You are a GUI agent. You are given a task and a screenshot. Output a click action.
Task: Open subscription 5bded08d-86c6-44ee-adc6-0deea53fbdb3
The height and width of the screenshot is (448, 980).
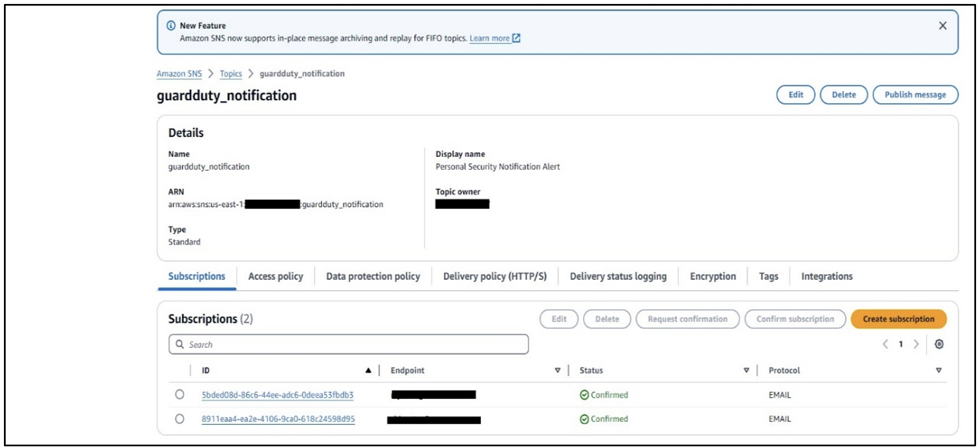click(x=278, y=395)
